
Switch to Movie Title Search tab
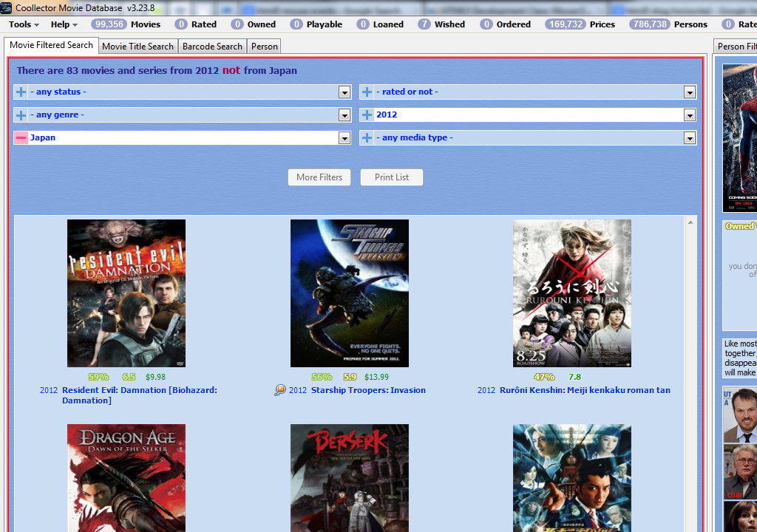tap(138, 47)
